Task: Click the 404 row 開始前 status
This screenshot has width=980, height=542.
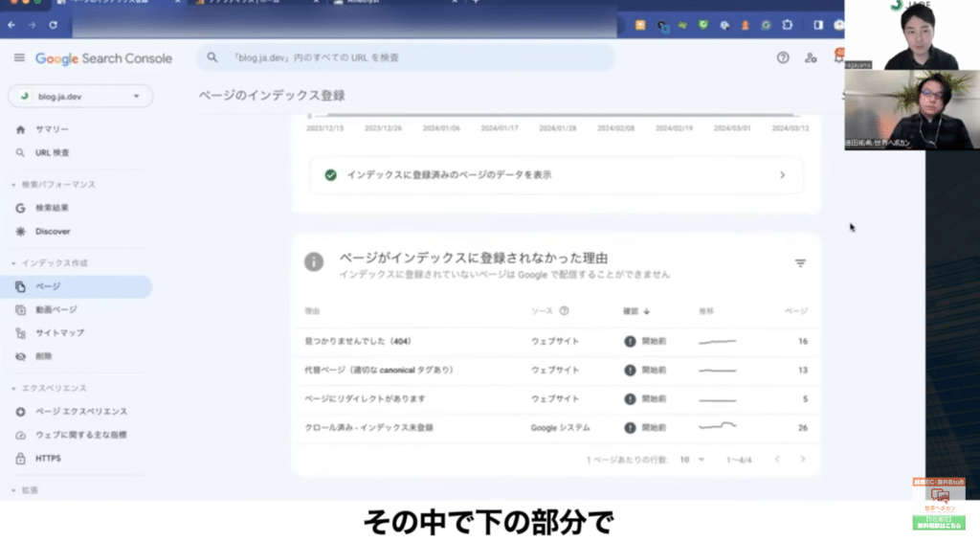Action: pyautogui.click(x=646, y=341)
